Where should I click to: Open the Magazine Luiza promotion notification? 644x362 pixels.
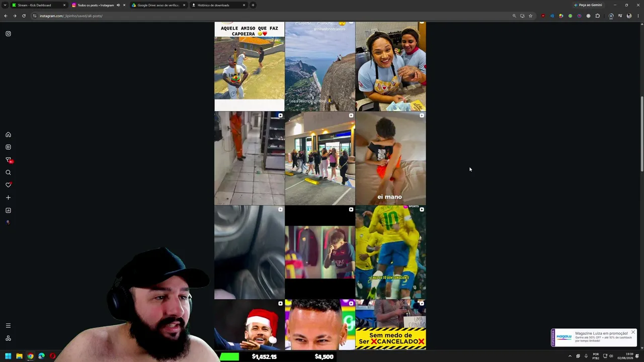(x=594, y=337)
